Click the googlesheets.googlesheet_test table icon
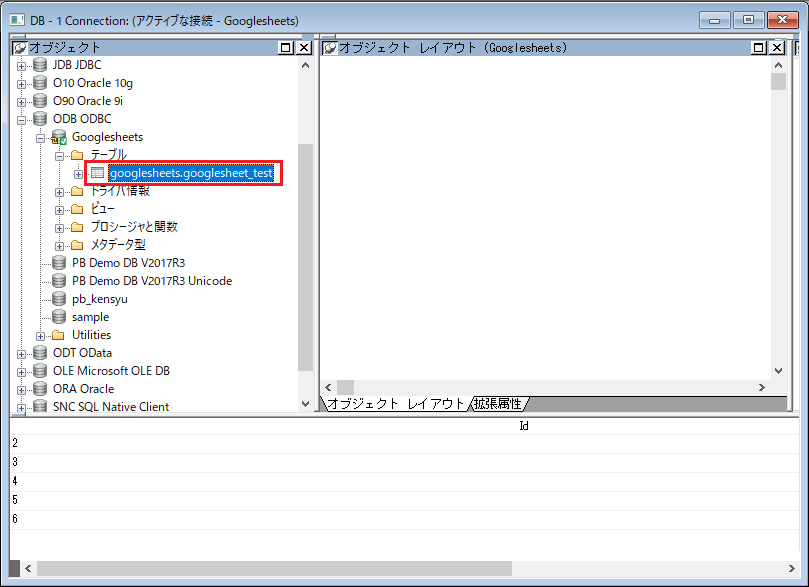 97,173
